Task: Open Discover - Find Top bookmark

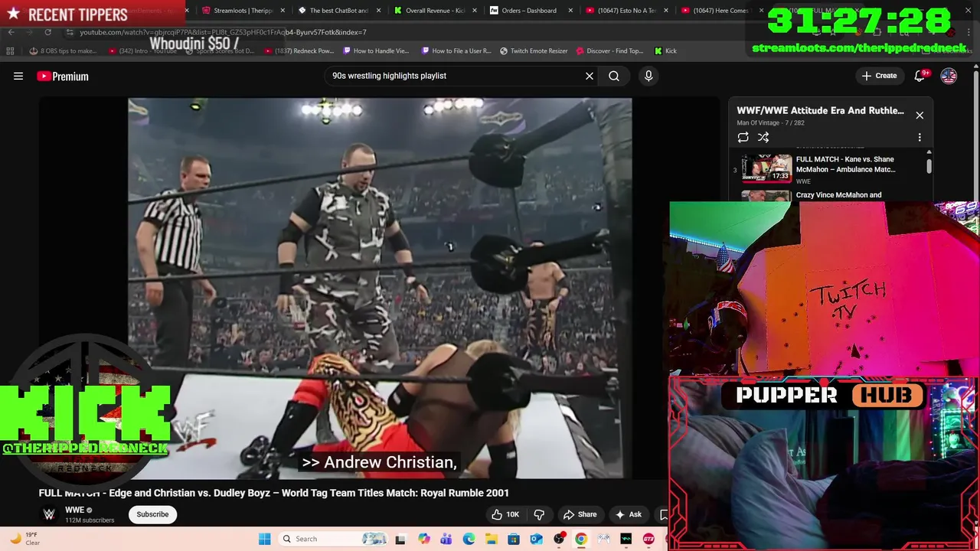Action: click(609, 51)
